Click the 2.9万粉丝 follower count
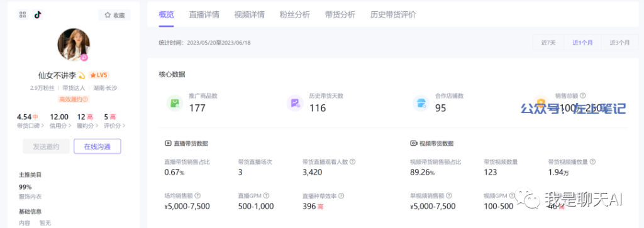 point(42,88)
